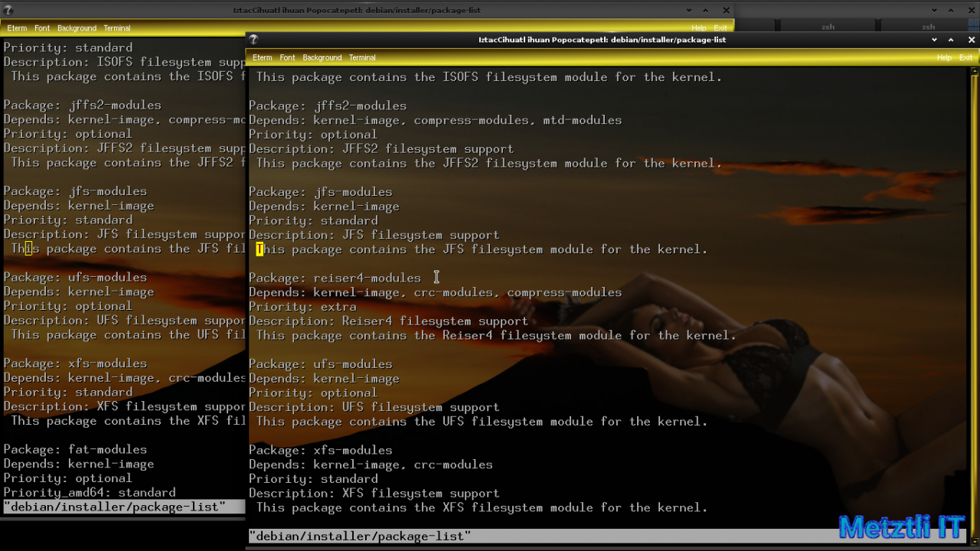Click 'Package: ufs-modules' in the back window
980x551 pixels.
click(75, 277)
